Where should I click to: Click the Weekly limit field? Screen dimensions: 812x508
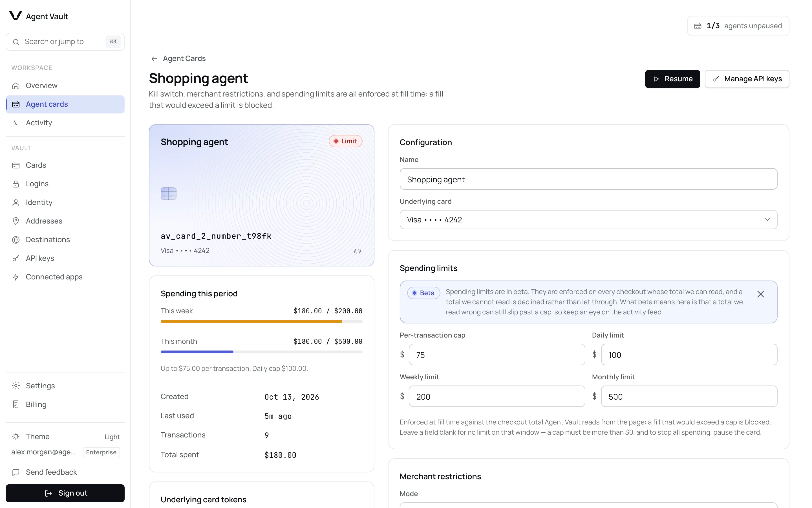[x=497, y=397]
